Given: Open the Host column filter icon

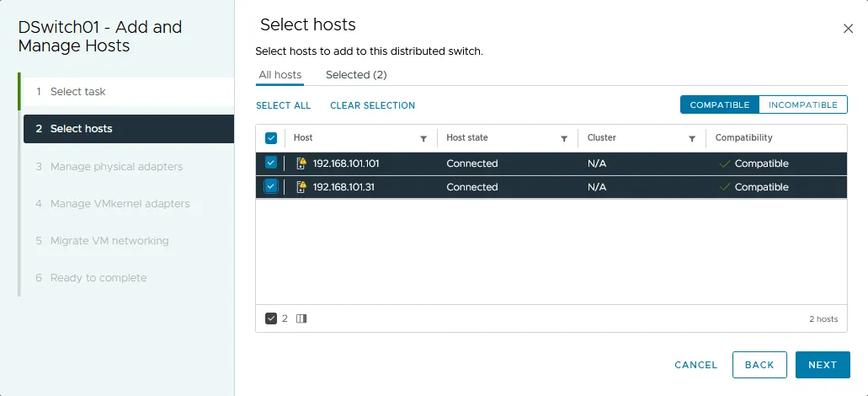Looking at the screenshot, I should click(423, 138).
